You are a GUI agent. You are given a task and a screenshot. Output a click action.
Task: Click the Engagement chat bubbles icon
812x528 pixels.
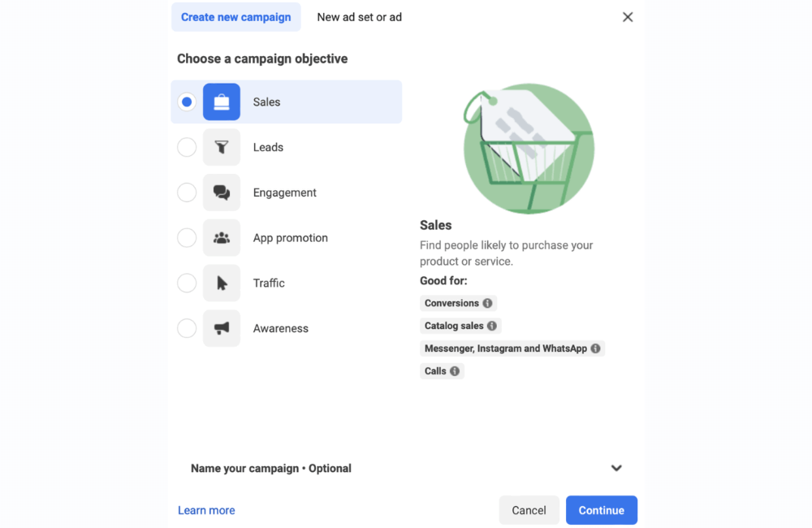(x=222, y=193)
